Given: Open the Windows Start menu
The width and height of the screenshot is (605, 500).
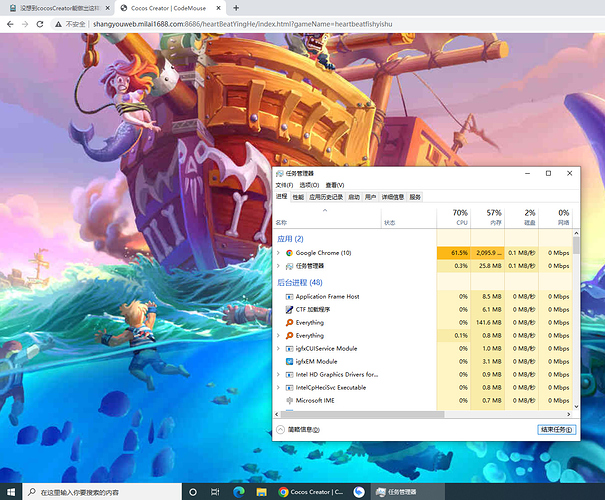Looking at the screenshot, I should pyautogui.click(x=11, y=492).
